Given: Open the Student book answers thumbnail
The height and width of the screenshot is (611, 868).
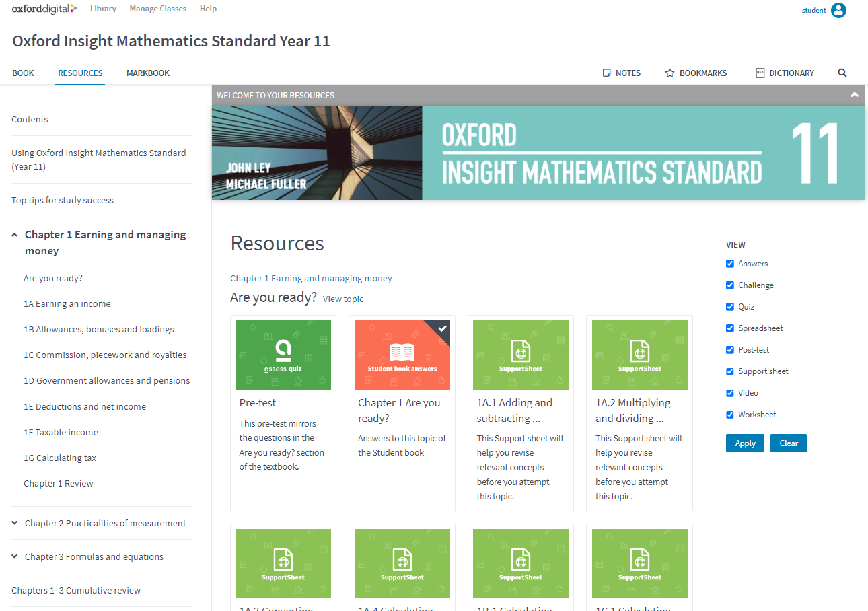Looking at the screenshot, I should click(402, 355).
